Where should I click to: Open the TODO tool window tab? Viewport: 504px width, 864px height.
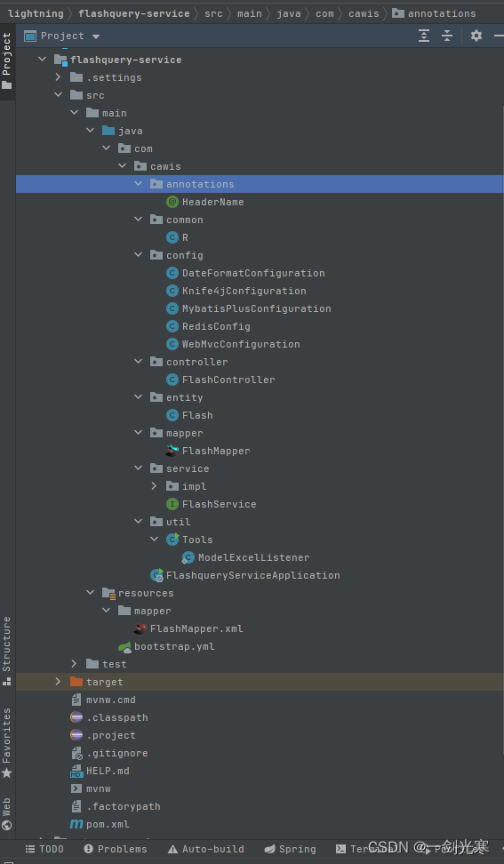pos(44,849)
